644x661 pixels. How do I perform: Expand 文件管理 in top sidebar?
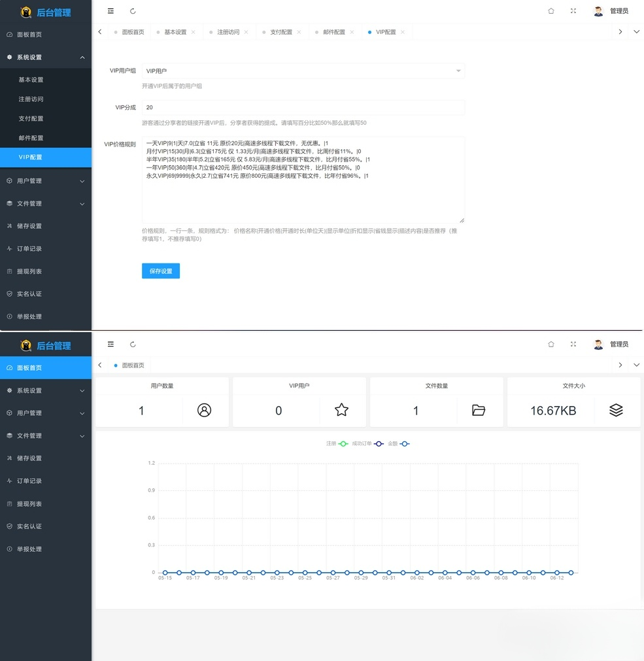pyautogui.click(x=46, y=203)
